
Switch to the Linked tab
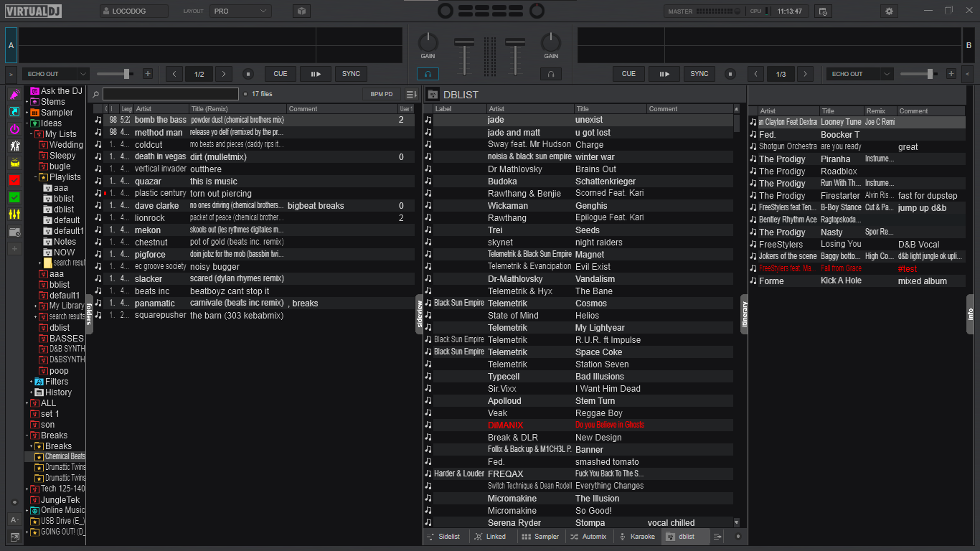(491, 537)
